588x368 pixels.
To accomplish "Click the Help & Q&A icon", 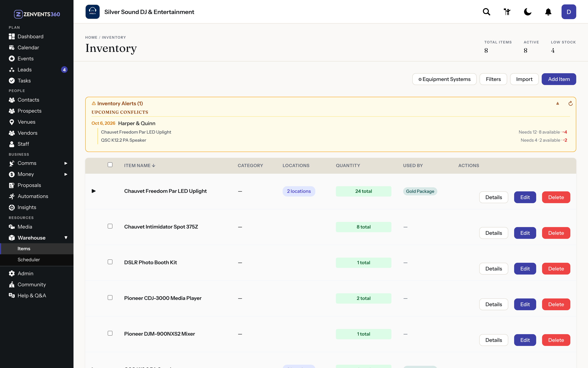I will point(12,296).
